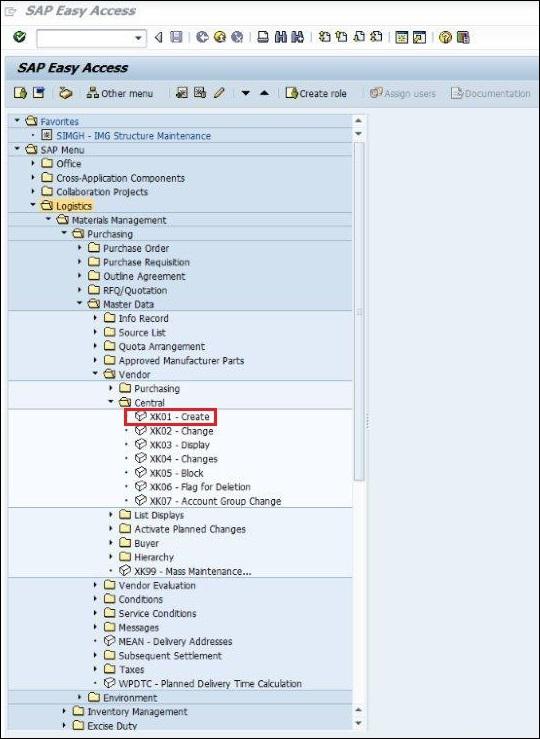The image size is (540, 739).
Task: Click the Create role button
Action: (x=316, y=93)
